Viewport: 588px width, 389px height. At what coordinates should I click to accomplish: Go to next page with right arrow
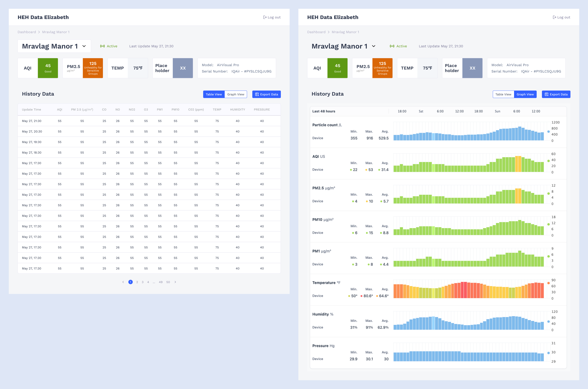[x=175, y=282]
